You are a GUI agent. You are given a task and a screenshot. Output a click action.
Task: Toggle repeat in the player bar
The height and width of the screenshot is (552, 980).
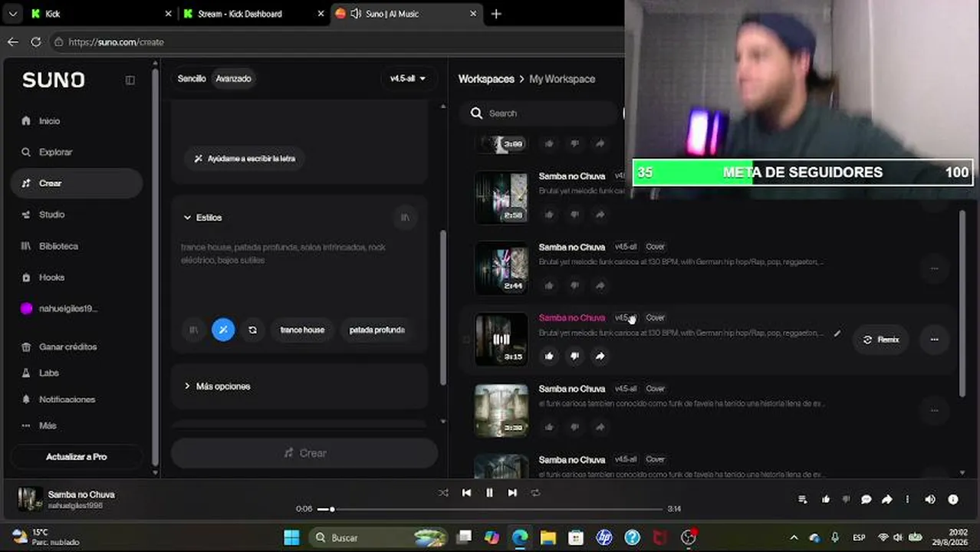click(535, 493)
